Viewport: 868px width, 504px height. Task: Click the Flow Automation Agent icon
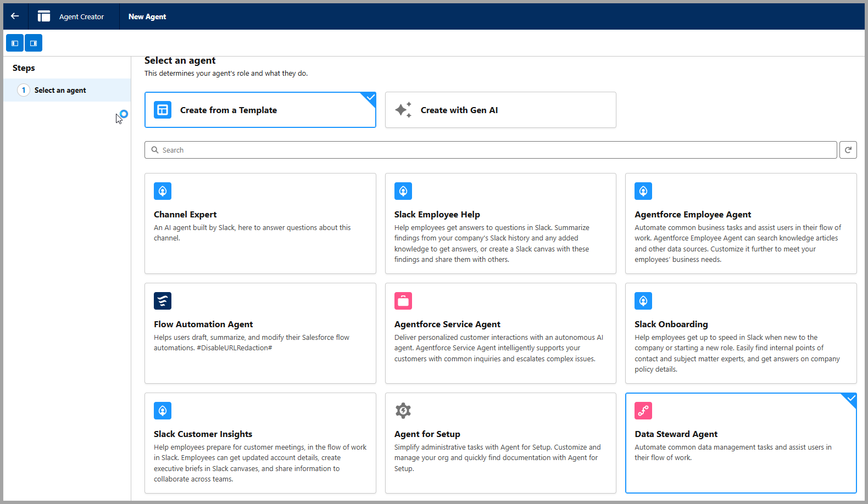pos(163,301)
